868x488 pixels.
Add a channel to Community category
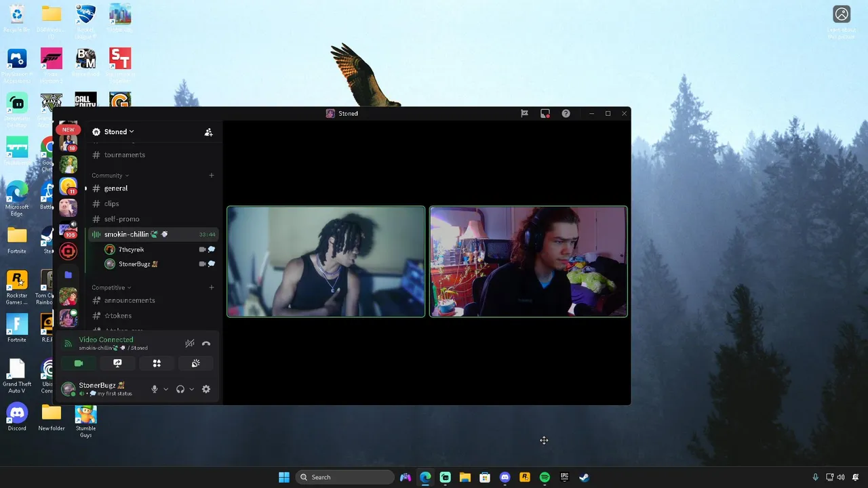coord(212,176)
